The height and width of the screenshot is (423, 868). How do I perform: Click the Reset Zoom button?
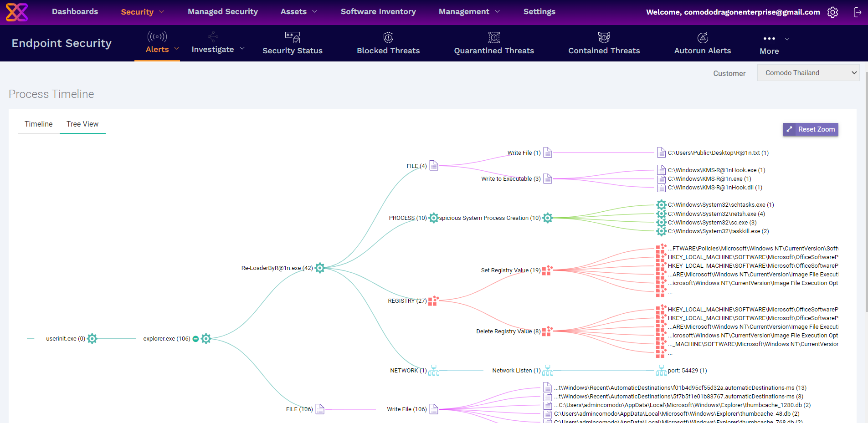coord(810,129)
